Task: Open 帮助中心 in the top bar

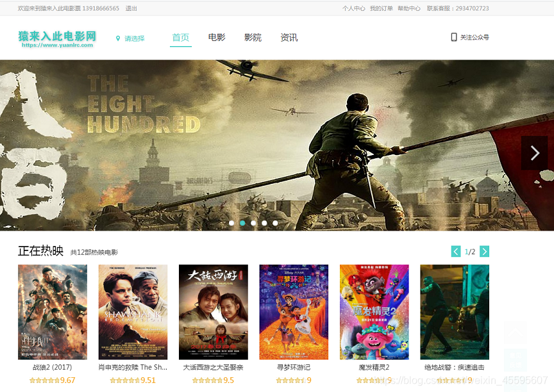Action: click(409, 8)
